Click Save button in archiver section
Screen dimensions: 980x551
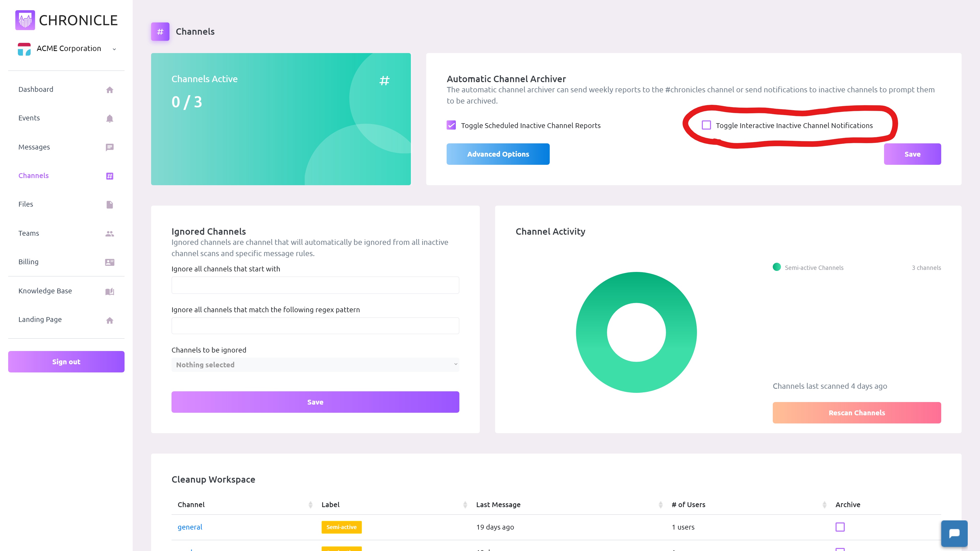click(912, 154)
